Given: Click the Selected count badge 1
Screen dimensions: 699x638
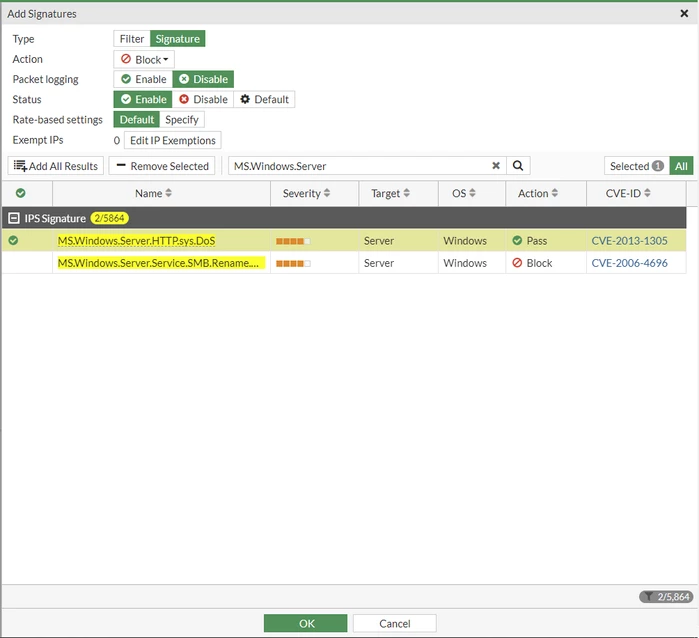Looking at the screenshot, I should [x=658, y=166].
